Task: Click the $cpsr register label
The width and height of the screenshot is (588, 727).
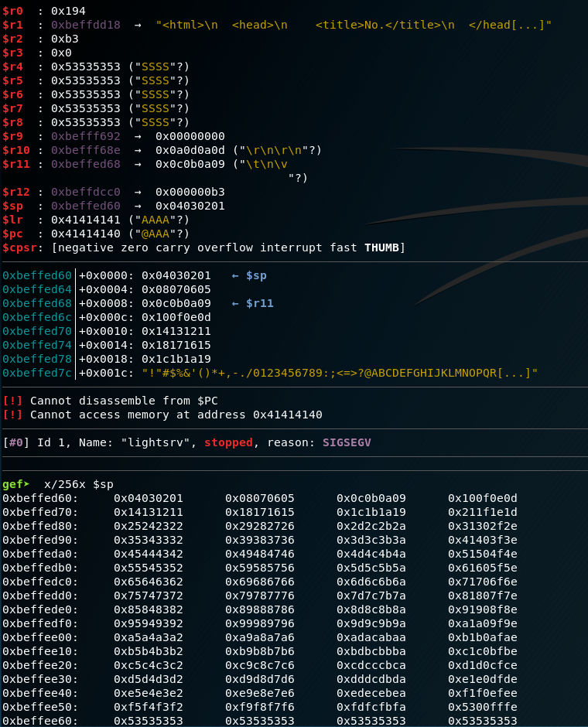Action: tap(19, 247)
